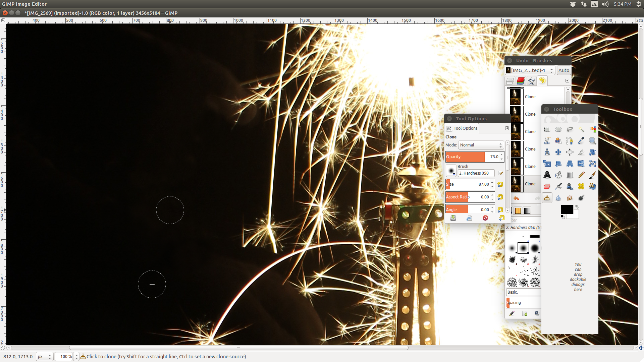Select the Ellipse Select tool
The height and width of the screenshot is (362, 644).
point(558,129)
